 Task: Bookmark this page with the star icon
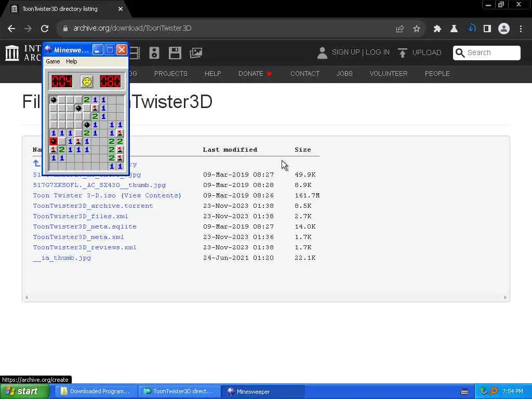[416, 29]
